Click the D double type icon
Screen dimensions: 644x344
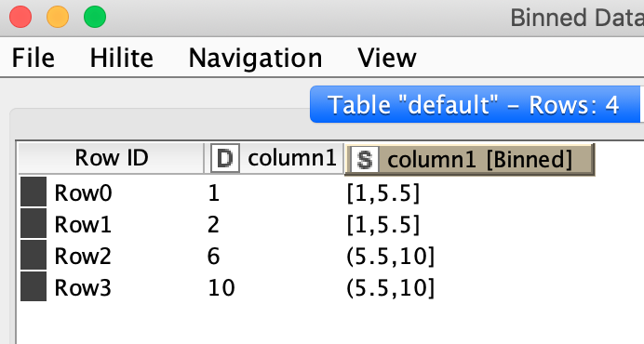pyautogui.click(x=224, y=158)
